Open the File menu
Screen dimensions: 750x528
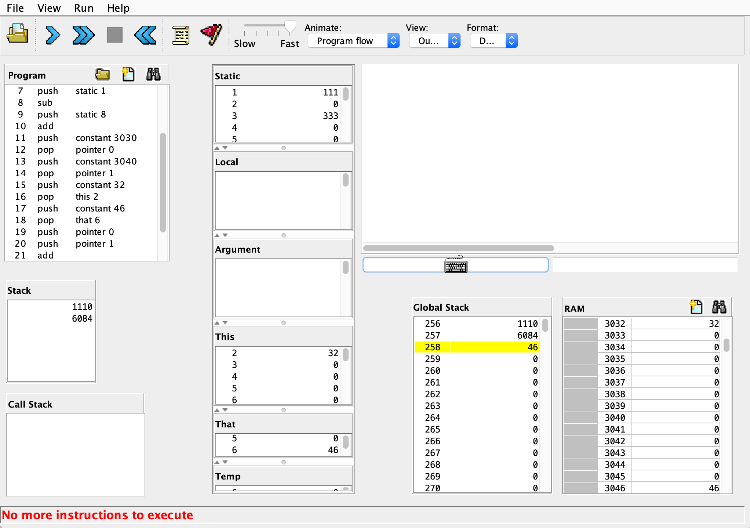point(15,8)
